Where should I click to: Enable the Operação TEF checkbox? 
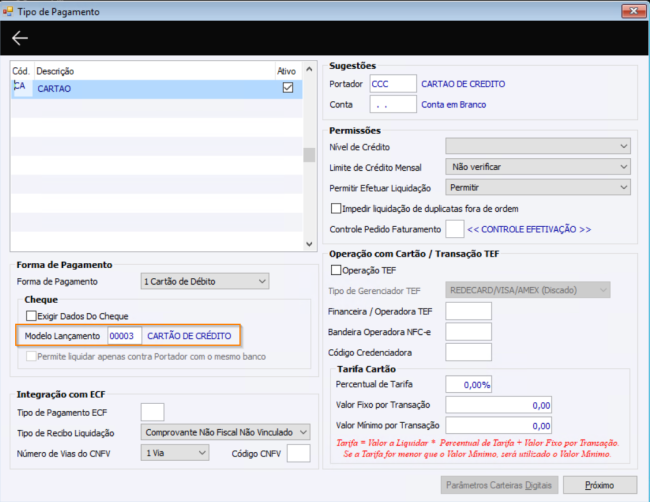click(x=336, y=270)
